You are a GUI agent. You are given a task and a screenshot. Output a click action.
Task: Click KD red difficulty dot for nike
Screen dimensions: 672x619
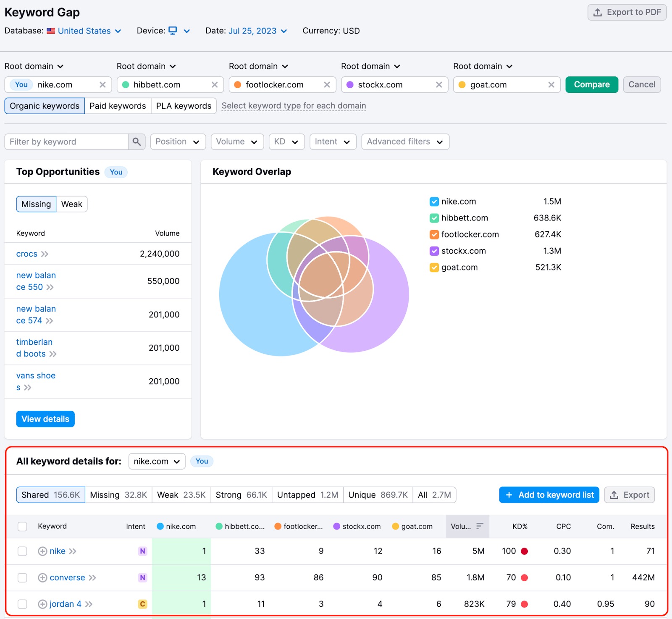click(524, 551)
